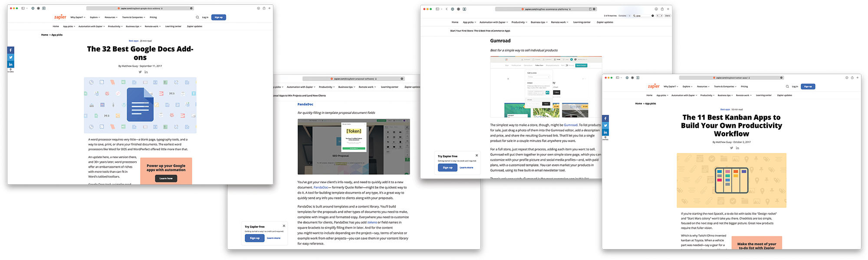Open the Contains dropdown in find bar
The height and width of the screenshot is (260, 868).
(624, 16)
